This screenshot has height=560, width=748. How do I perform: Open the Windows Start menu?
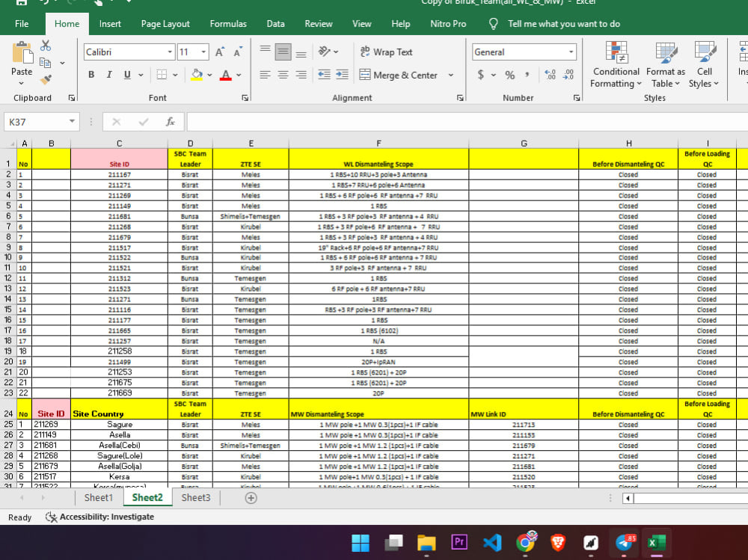pos(361,542)
